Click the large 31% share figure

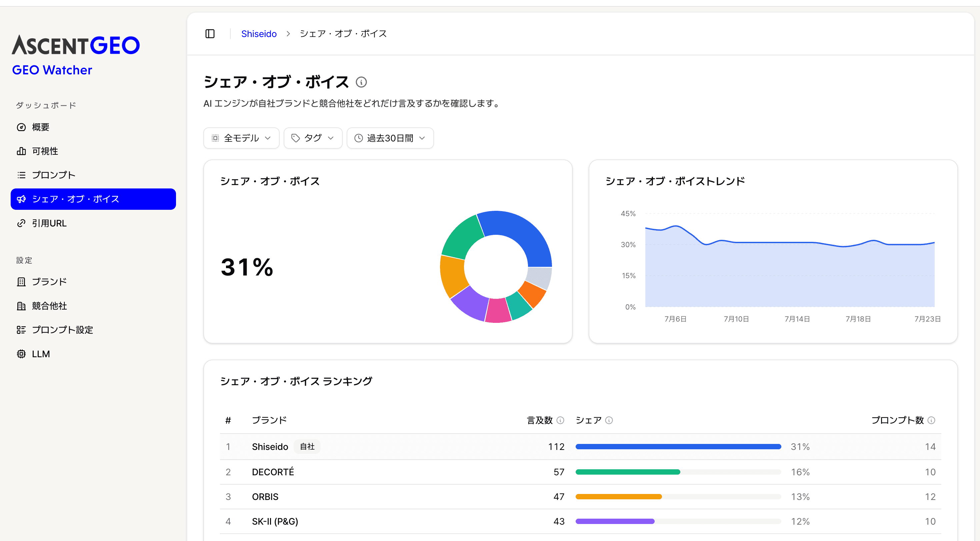click(247, 267)
